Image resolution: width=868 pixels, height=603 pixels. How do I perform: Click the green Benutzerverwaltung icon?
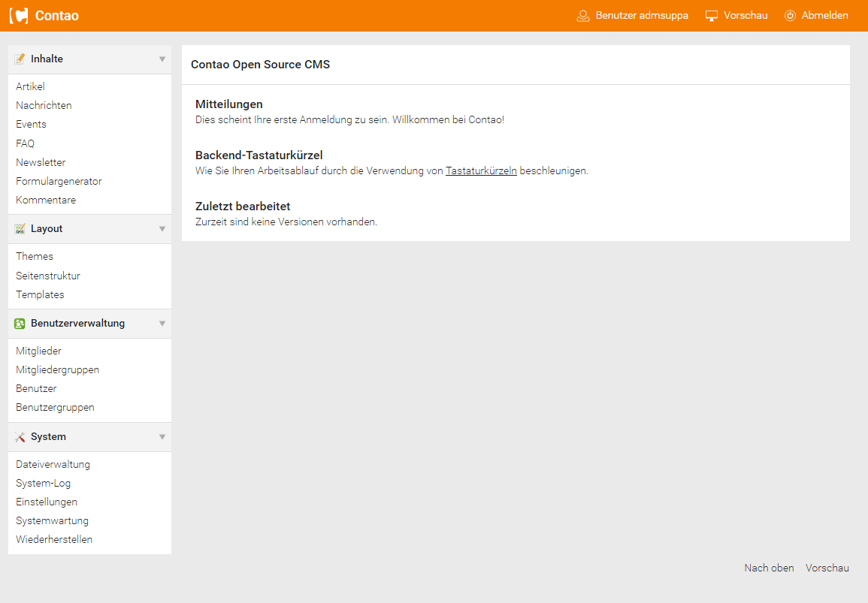(20, 324)
